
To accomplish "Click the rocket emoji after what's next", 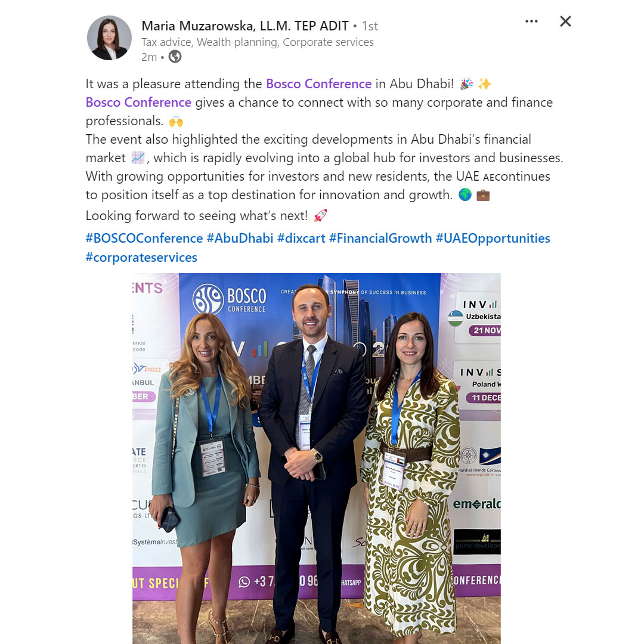I will click(320, 215).
